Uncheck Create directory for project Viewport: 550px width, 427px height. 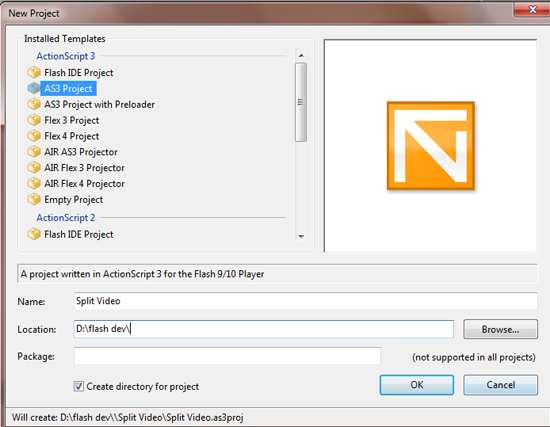point(79,386)
